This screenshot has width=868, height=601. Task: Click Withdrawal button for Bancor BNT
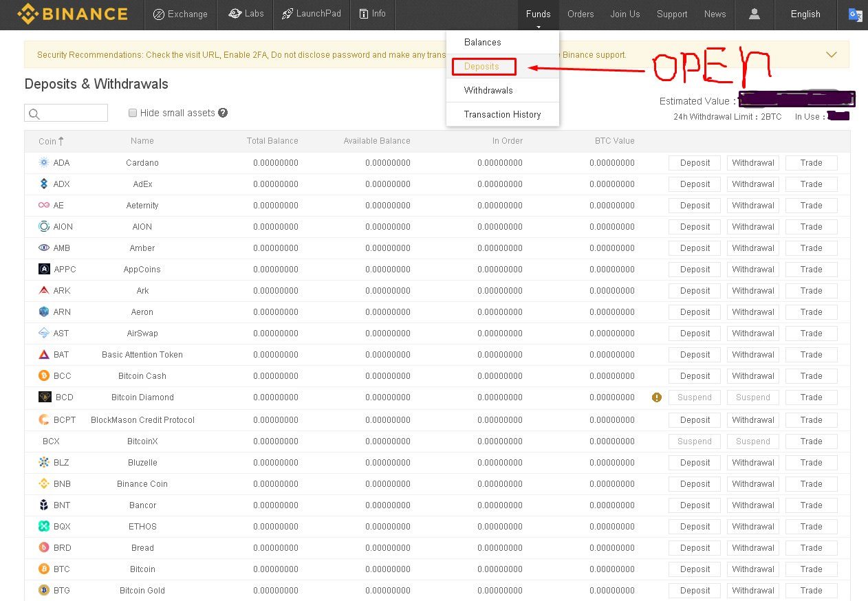pyautogui.click(x=753, y=505)
